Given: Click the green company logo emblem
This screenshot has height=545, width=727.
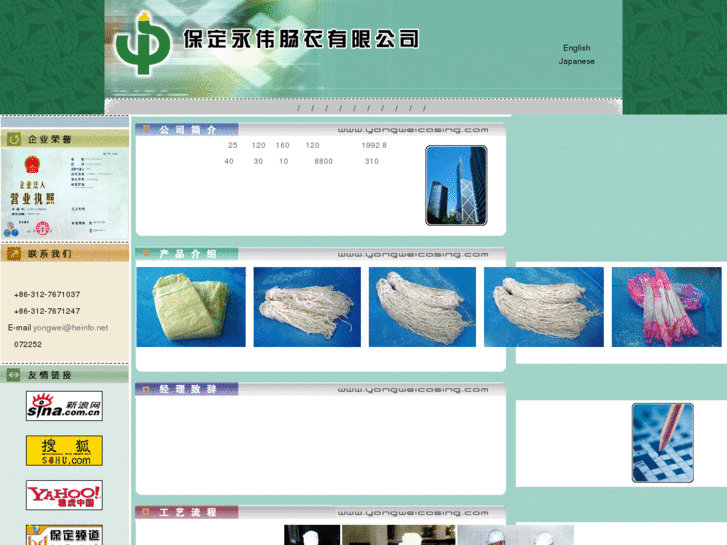Looking at the screenshot, I should point(143,43).
